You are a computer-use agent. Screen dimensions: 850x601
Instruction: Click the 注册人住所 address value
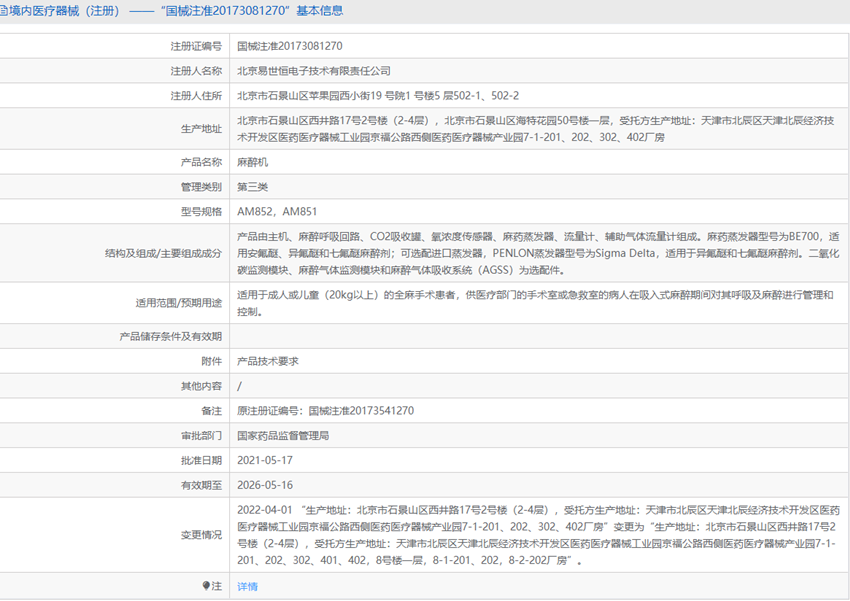coord(378,96)
